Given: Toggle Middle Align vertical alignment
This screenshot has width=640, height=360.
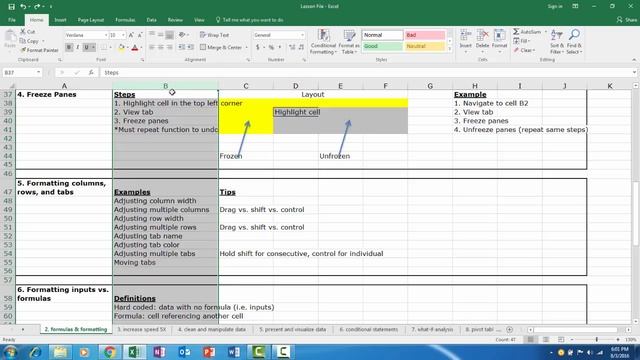Looking at the screenshot, I should click(161, 35).
